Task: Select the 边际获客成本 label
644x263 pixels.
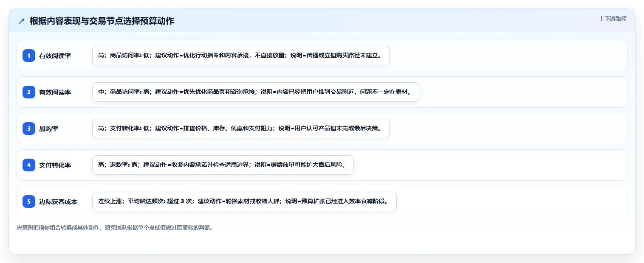Action: [58, 201]
